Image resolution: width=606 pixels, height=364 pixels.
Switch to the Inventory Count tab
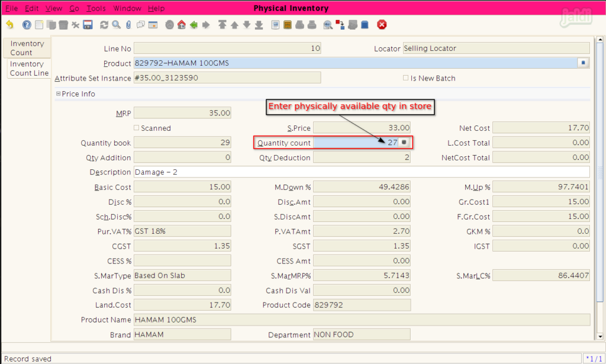pos(27,48)
